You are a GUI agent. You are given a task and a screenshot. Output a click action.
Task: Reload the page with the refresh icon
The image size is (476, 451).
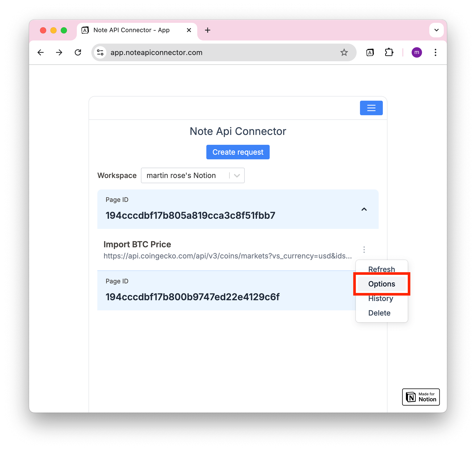coord(78,52)
